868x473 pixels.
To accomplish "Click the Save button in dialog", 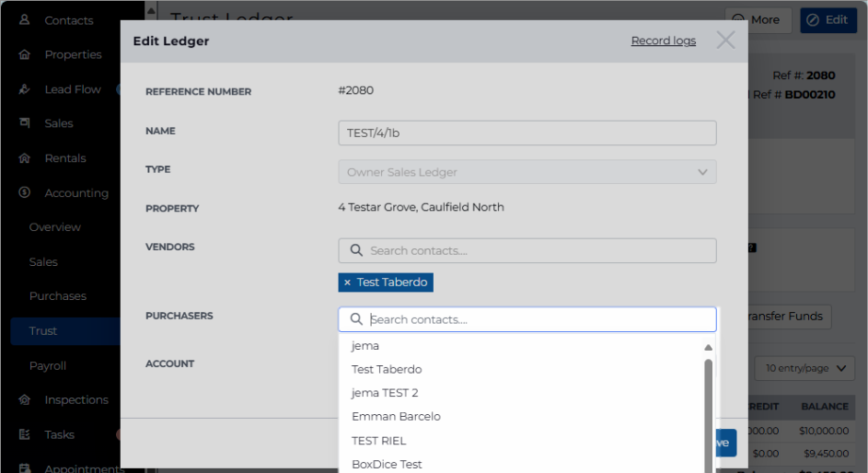I will (x=725, y=443).
